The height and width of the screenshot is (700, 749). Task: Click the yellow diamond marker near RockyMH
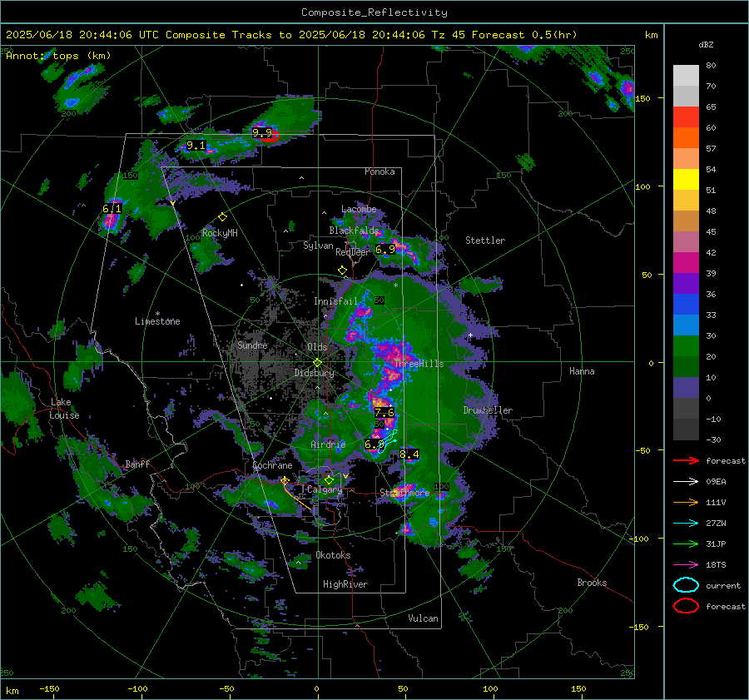222,217
